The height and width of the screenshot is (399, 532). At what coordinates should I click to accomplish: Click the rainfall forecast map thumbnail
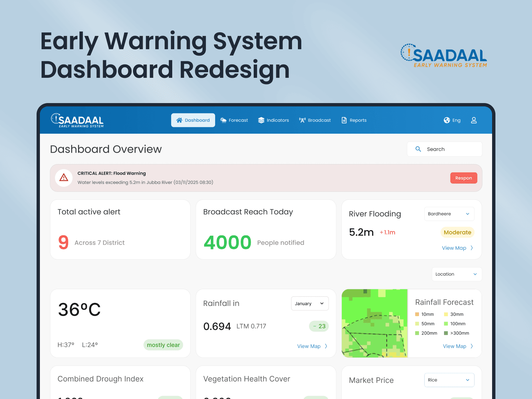tap(374, 323)
